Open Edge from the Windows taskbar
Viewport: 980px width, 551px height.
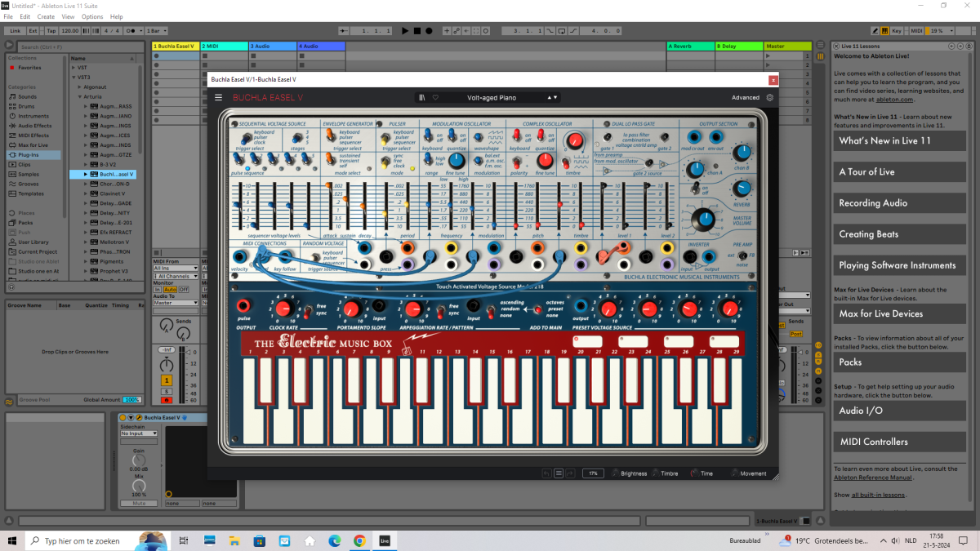pos(335,540)
